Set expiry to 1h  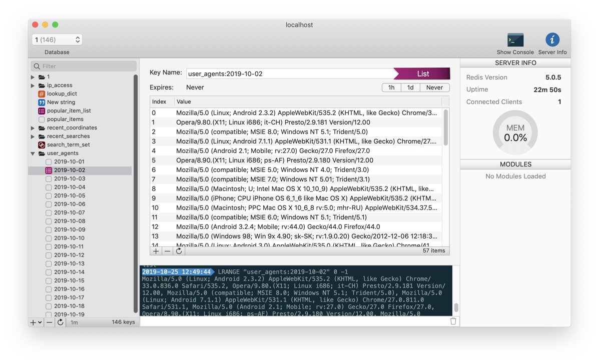click(x=391, y=87)
